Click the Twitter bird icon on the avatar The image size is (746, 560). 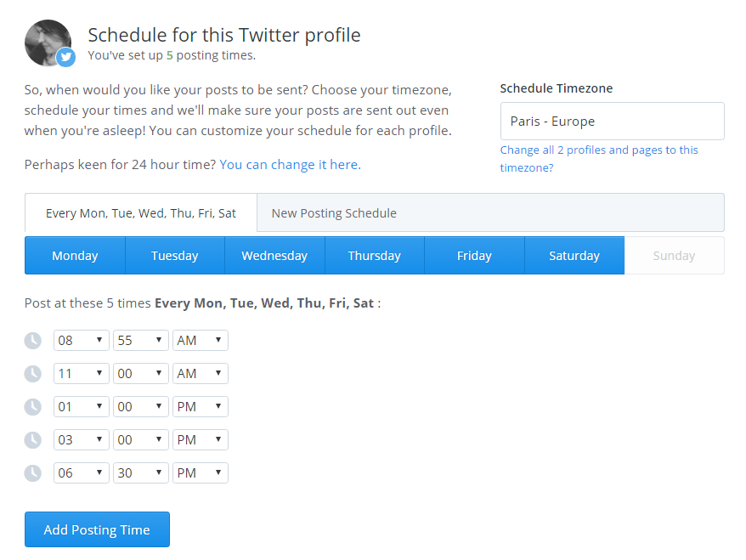tap(65, 58)
